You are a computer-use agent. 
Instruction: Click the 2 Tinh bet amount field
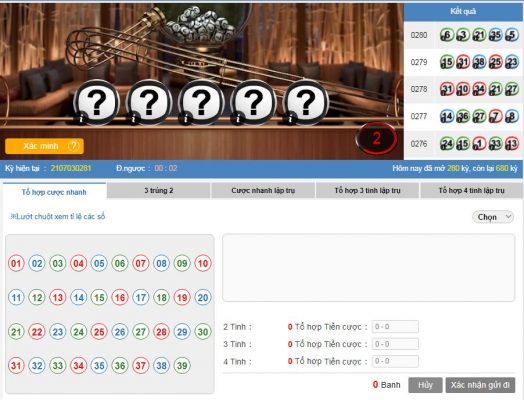point(395,326)
